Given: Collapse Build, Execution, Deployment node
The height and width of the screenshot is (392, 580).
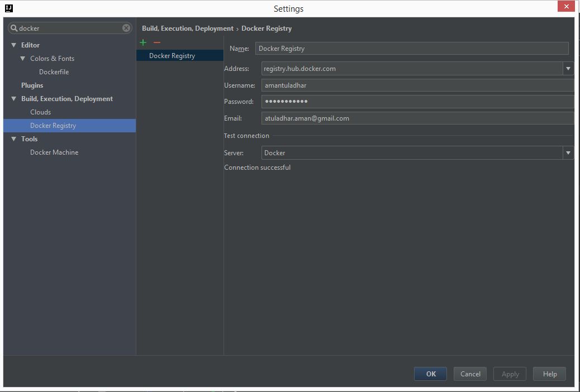Looking at the screenshot, I should tap(13, 99).
